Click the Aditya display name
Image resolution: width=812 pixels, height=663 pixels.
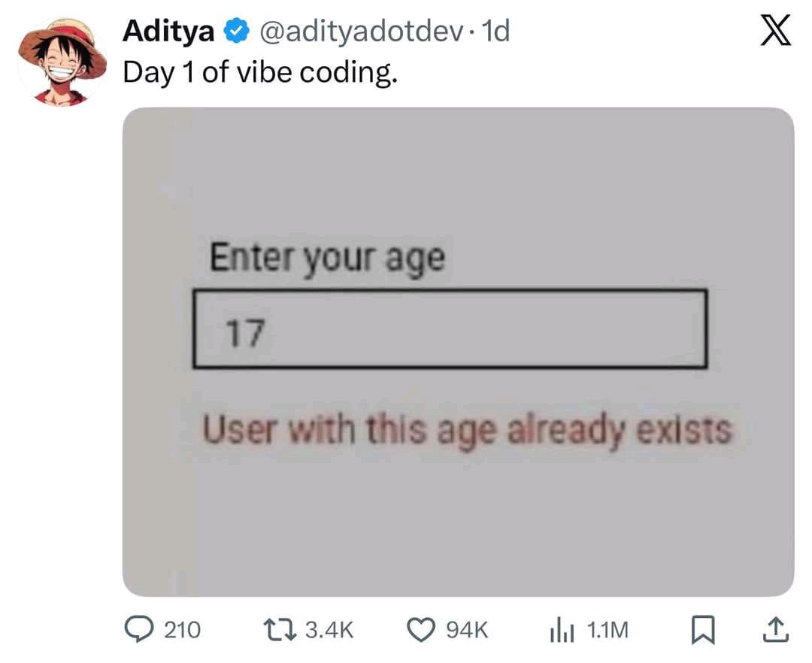point(168,32)
